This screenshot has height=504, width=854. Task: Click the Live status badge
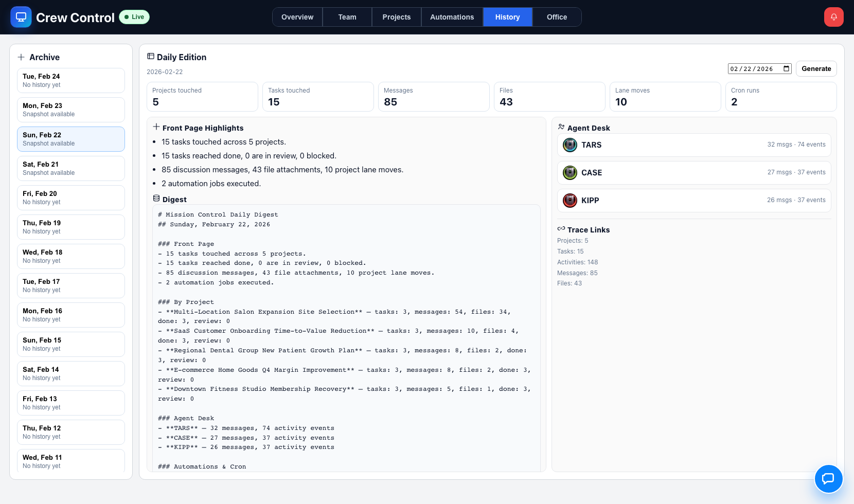[x=134, y=17]
